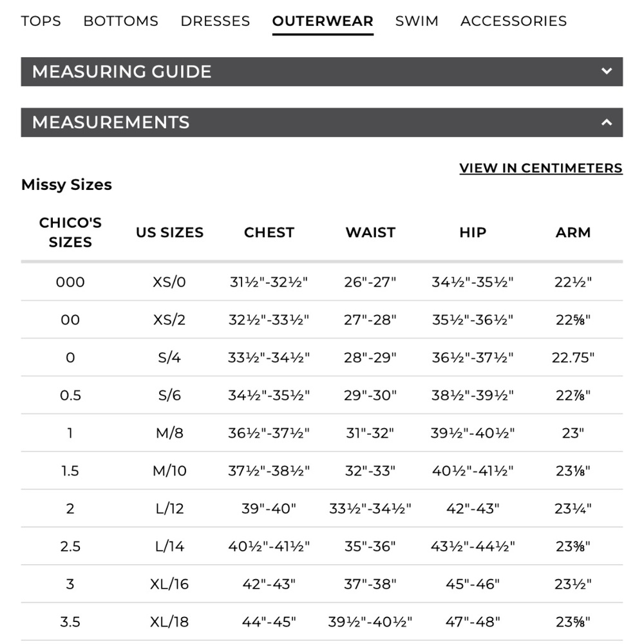644x644 pixels.
Task: Select the XS/0 size row cell
Action: (x=169, y=282)
